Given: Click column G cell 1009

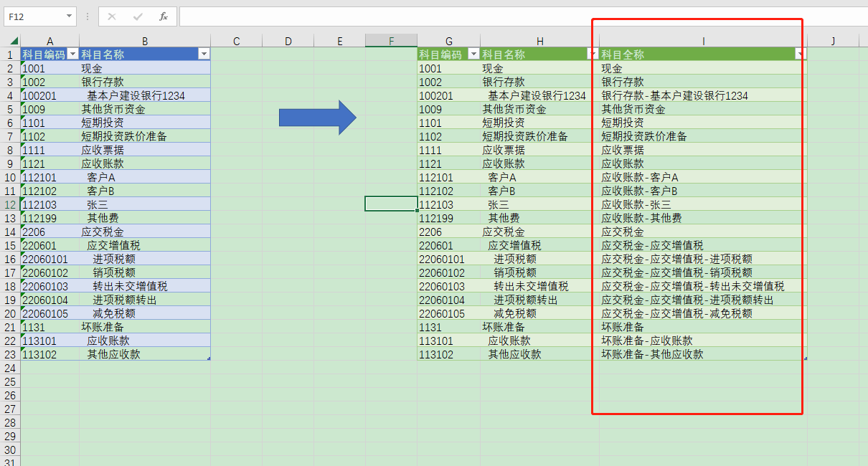Looking at the screenshot, I should [449, 109].
